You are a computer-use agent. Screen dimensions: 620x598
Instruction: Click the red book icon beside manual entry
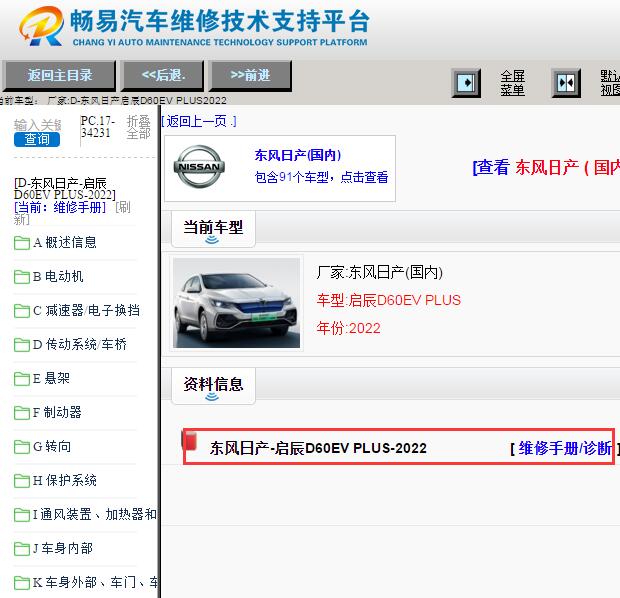click(190, 441)
